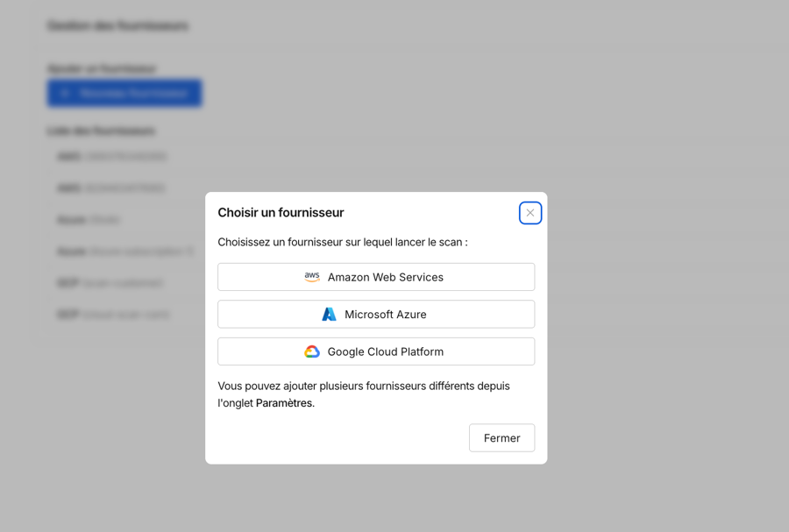Click the Google Cloud logo icon
The height and width of the screenshot is (532, 789).
pos(312,351)
